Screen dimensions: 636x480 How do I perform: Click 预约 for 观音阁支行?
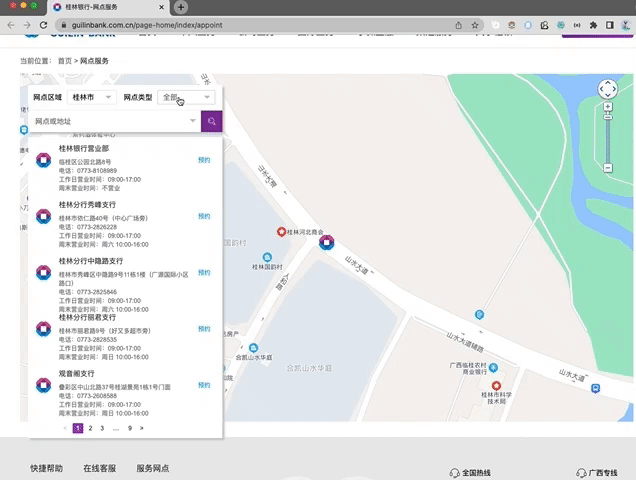pos(204,385)
